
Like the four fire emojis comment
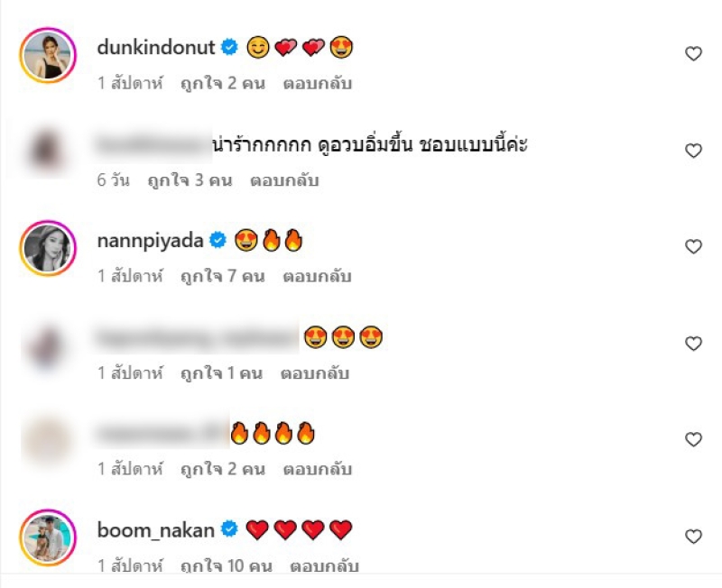(x=693, y=439)
